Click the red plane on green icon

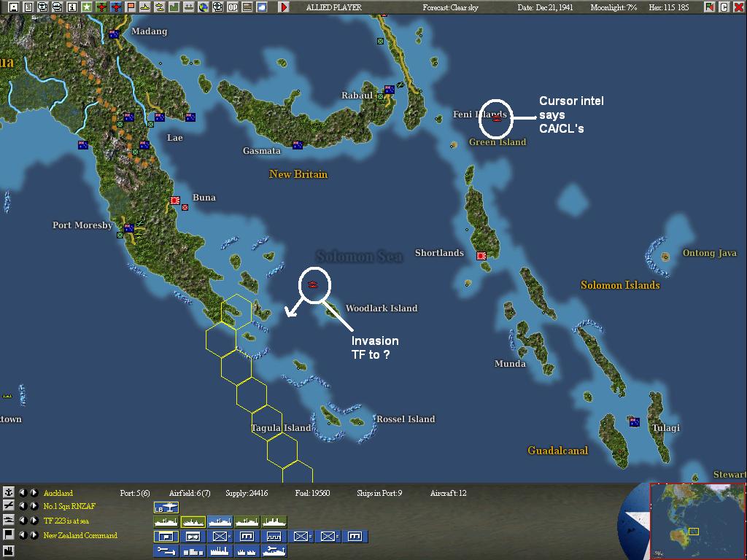point(101,7)
